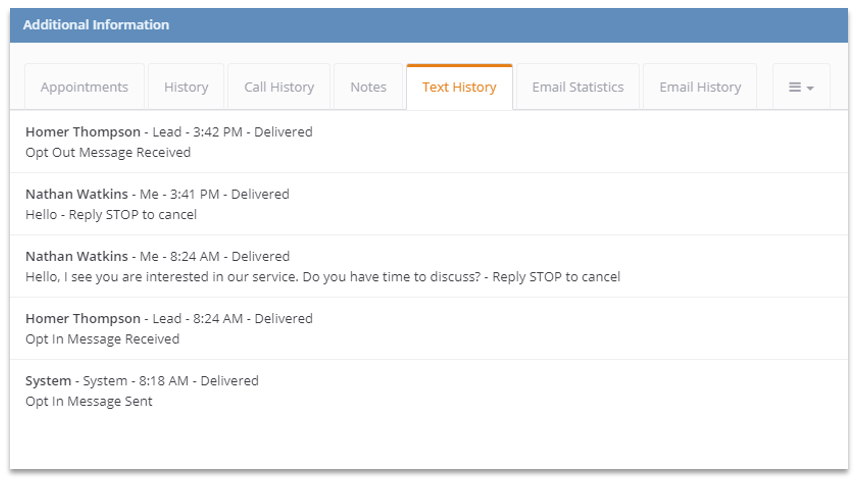Viewport: 860px width, 483px height.
Task: Click the Opt In Message Sent text
Action: [x=89, y=401]
